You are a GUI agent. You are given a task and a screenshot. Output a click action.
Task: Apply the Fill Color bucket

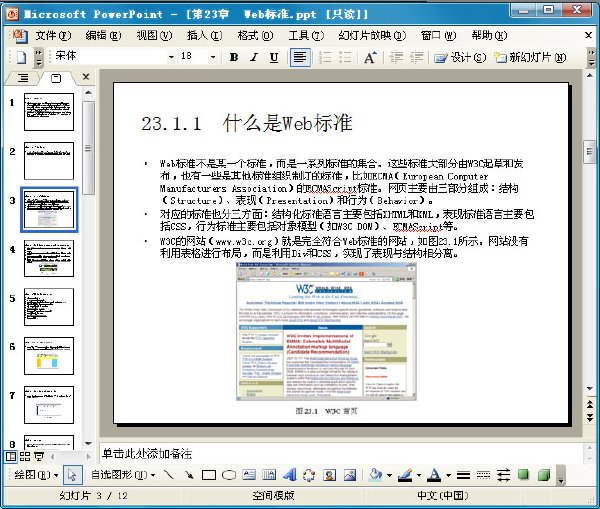click(x=376, y=475)
